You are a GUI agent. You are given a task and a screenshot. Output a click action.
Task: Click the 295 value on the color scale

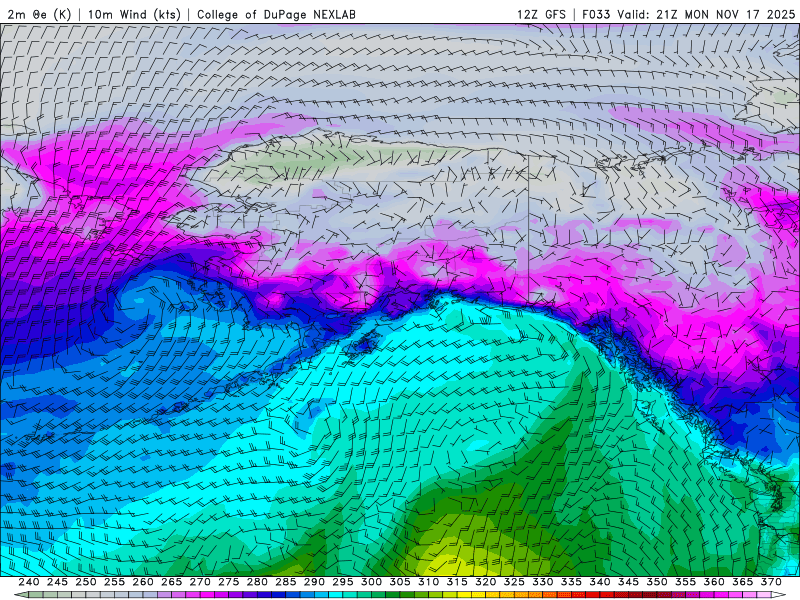click(x=343, y=582)
